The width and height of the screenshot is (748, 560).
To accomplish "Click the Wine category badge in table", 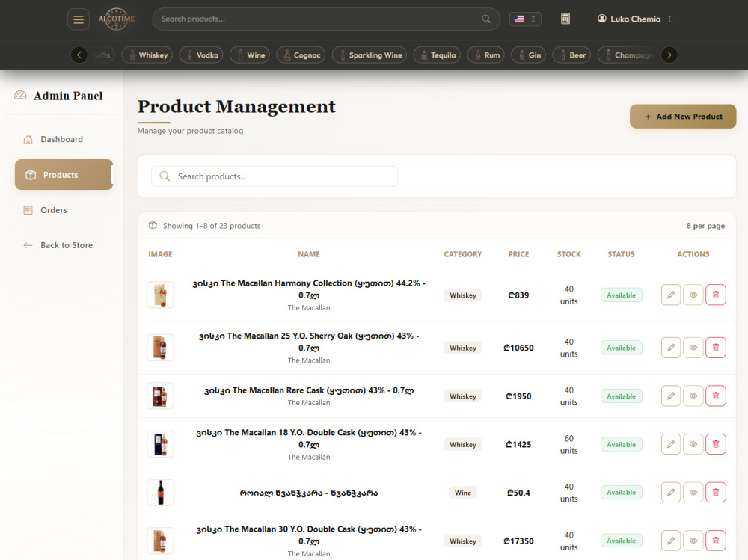I will pyautogui.click(x=463, y=493).
